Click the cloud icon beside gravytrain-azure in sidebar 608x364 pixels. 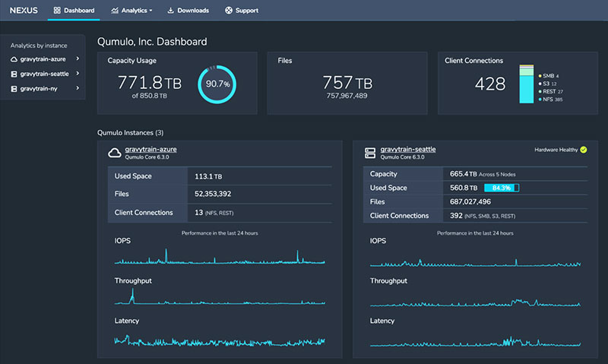(14, 59)
